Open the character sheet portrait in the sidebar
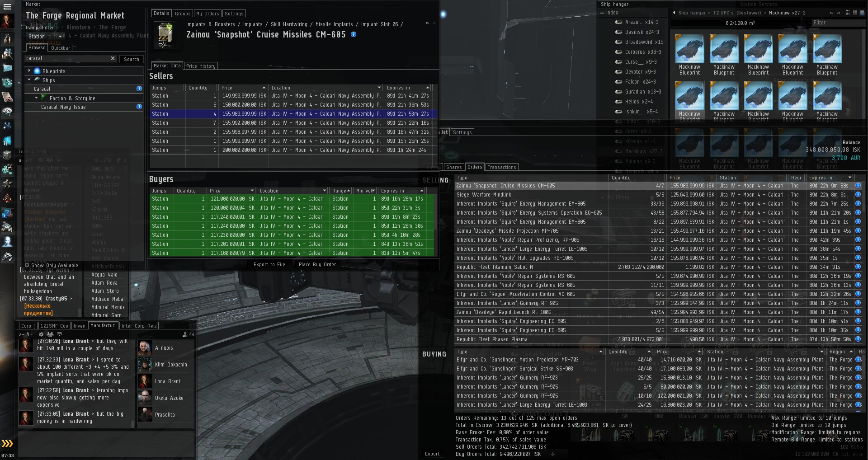This screenshot has height=460, width=868. coord(7,21)
